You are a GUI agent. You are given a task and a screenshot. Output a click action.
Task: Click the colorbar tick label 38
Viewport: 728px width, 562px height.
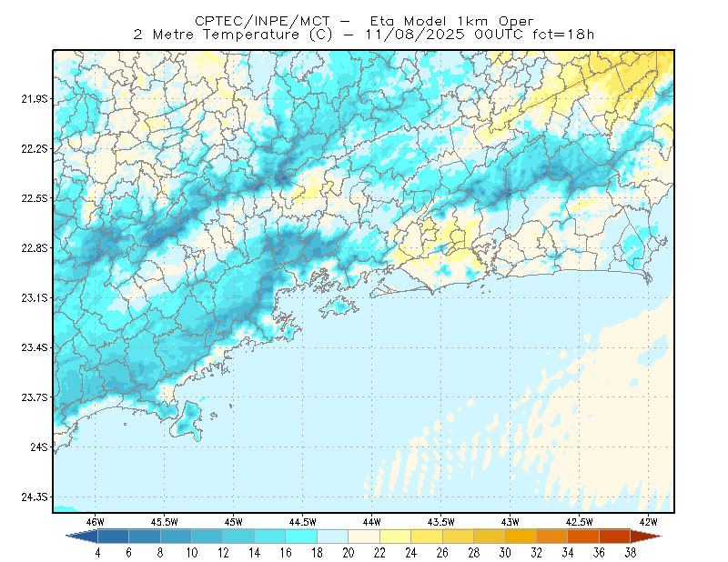click(x=631, y=553)
